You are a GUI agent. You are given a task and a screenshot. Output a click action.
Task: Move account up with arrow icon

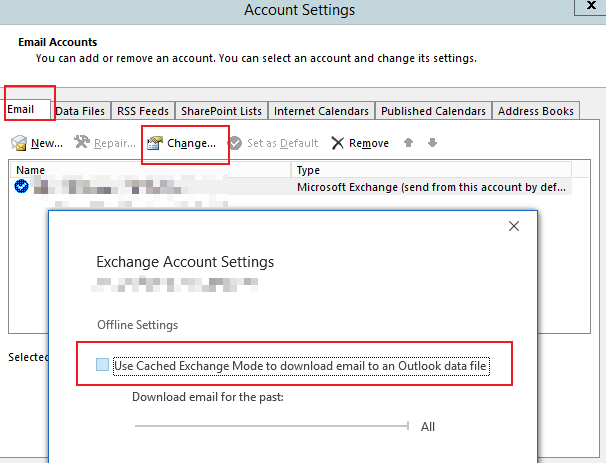click(408, 143)
